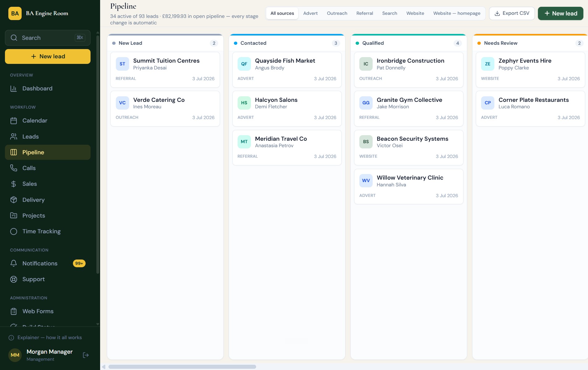Click the GG avatar on Granite Gym Collective
Viewport: 588px width, 370px height.
click(366, 103)
